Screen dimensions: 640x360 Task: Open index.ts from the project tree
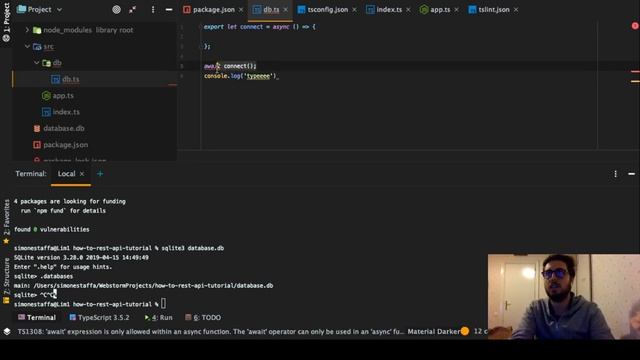[66, 112]
